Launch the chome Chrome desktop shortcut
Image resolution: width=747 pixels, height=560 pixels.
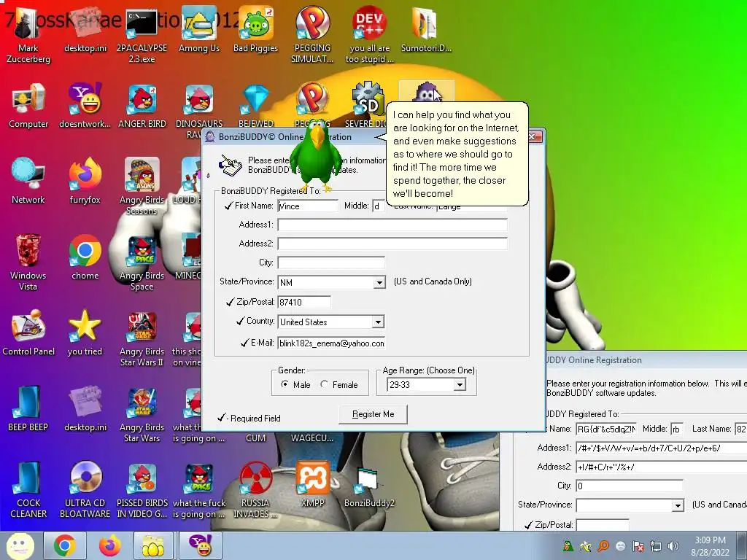[85, 257]
